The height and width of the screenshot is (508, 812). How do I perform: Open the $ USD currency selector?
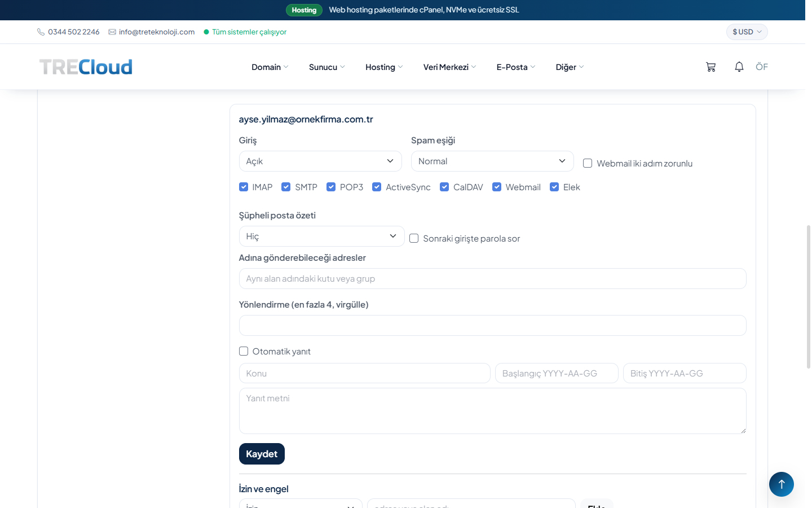pos(747,32)
